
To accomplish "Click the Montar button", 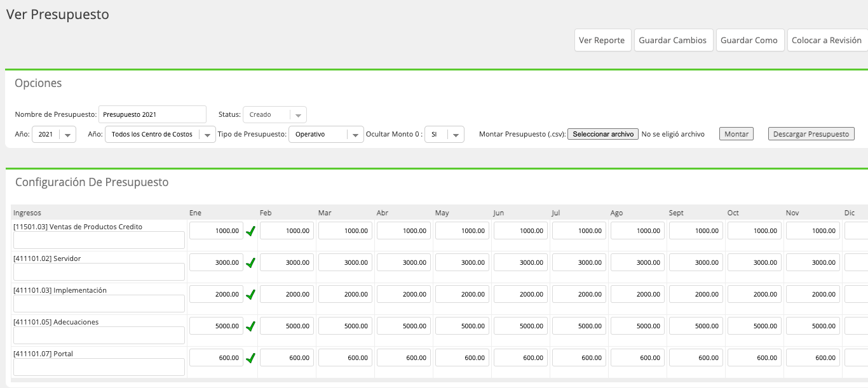I will (x=736, y=134).
